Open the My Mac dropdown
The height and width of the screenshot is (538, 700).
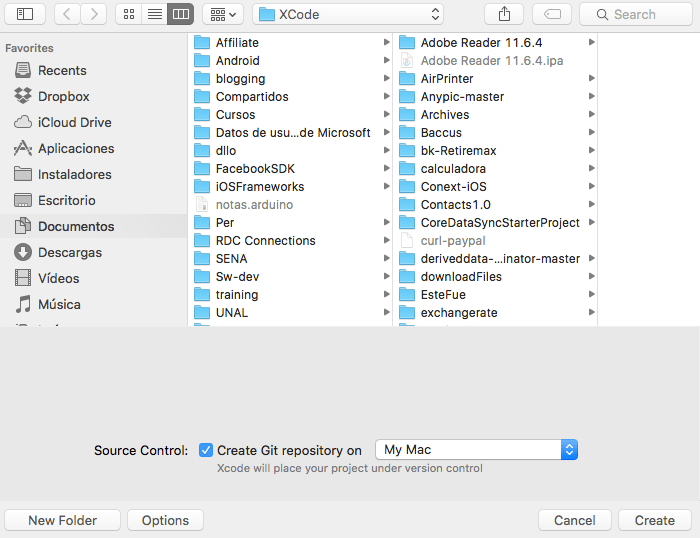pos(476,450)
